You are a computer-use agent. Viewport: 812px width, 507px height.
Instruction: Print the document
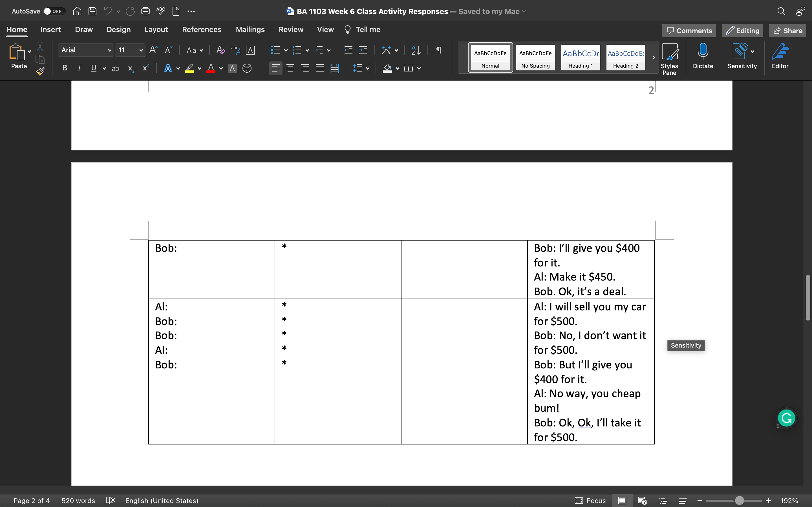tap(145, 11)
